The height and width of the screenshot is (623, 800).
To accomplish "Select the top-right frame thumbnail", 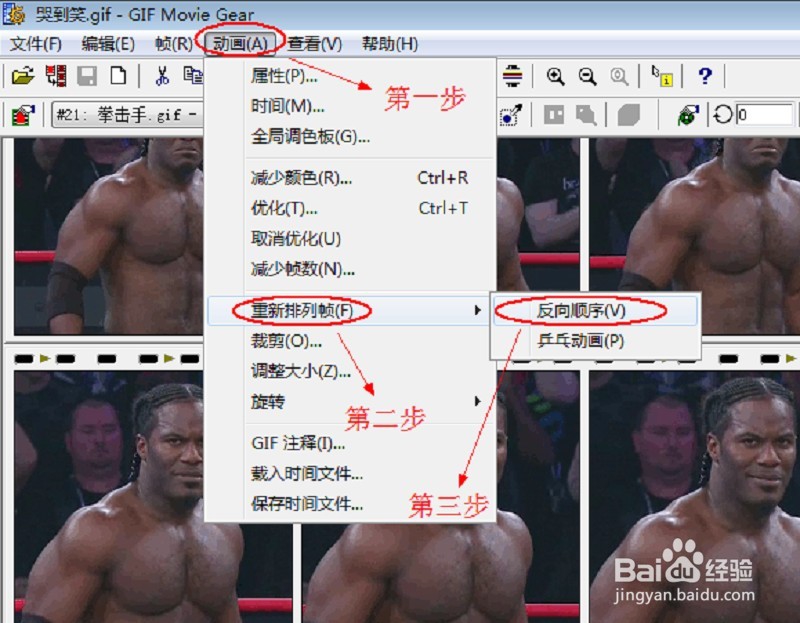I will tap(694, 236).
